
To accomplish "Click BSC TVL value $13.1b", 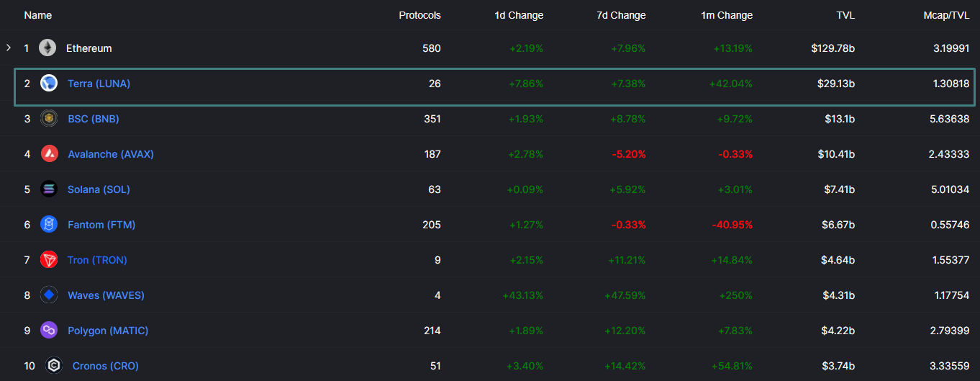I will pyautogui.click(x=840, y=119).
